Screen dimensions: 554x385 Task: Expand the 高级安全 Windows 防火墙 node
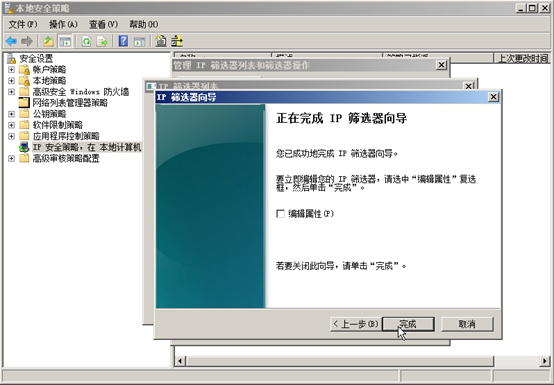(x=11, y=92)
